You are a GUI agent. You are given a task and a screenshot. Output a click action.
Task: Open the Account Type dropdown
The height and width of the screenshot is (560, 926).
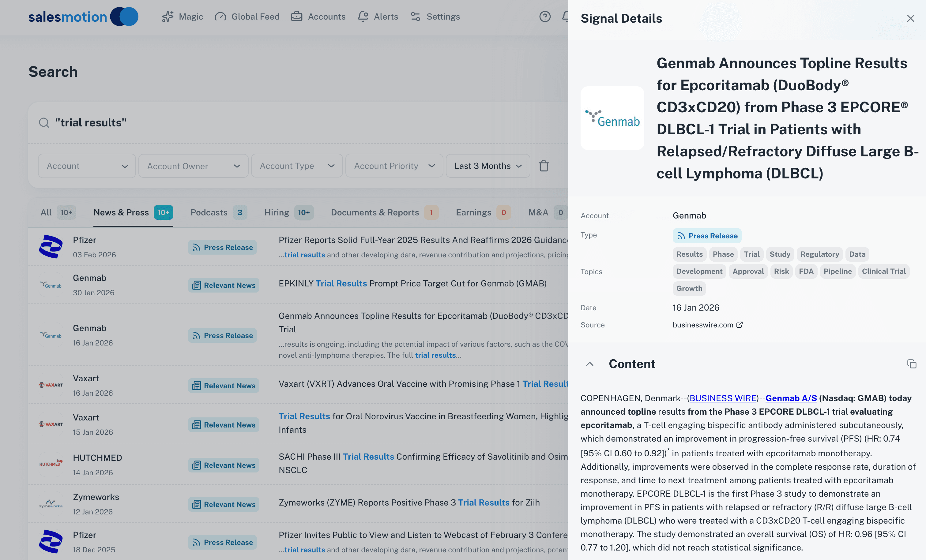coord(297,166)
